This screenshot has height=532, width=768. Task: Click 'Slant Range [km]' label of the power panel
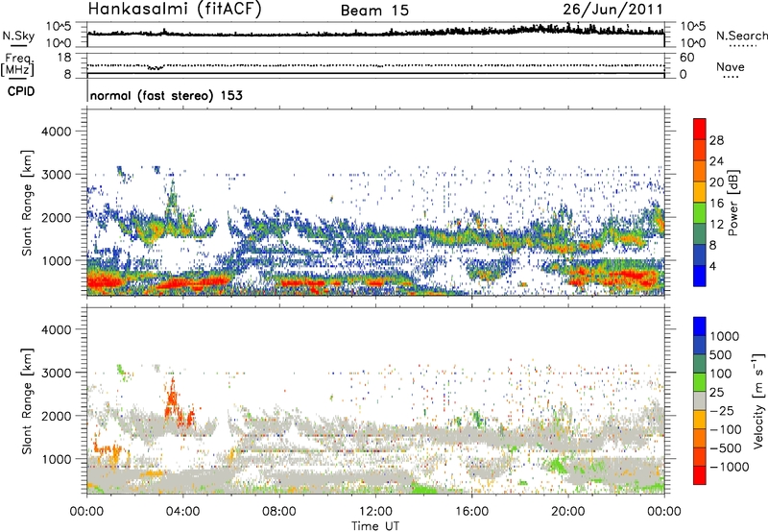(27, 203)
